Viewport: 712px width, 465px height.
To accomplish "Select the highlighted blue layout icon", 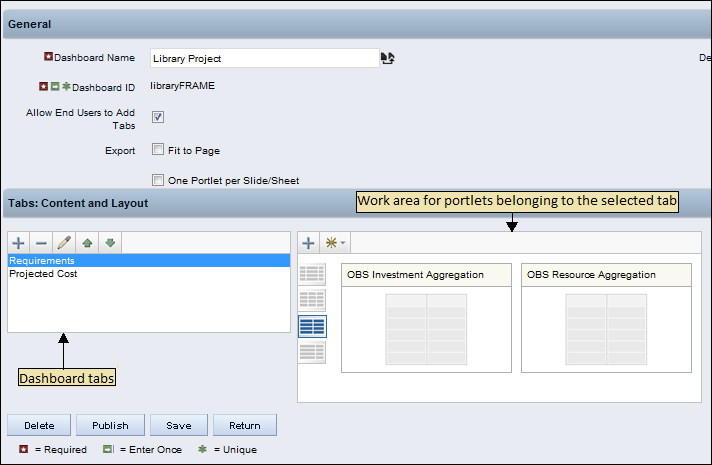I will point(312,326).
